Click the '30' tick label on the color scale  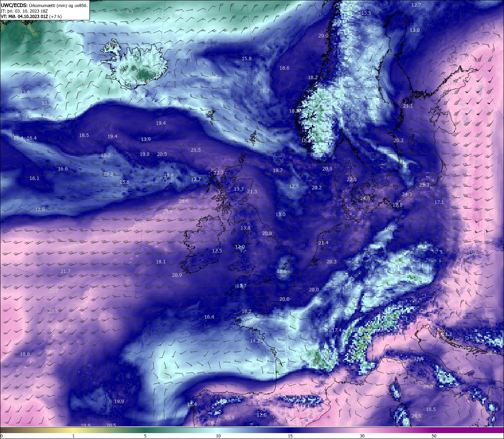tap(362, 436)
